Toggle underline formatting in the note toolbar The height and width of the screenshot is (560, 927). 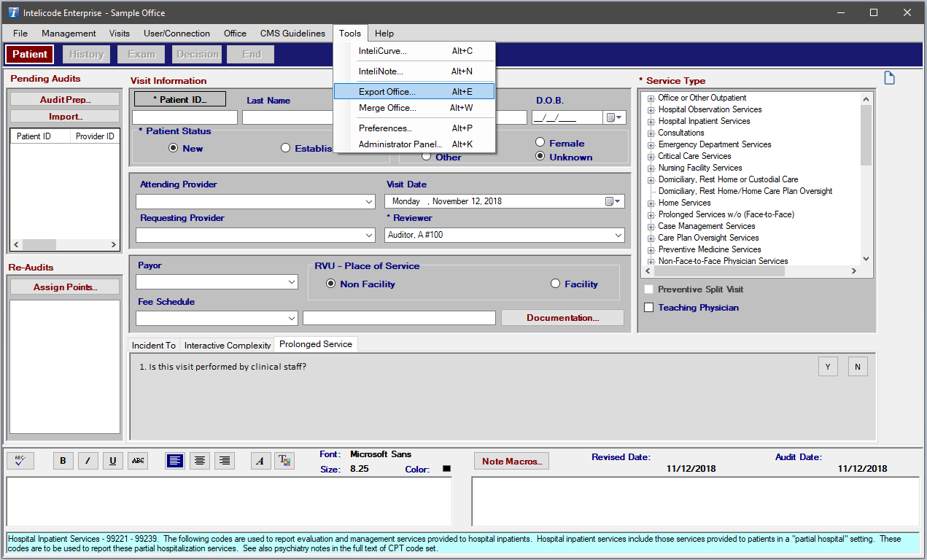click(112, 461)
